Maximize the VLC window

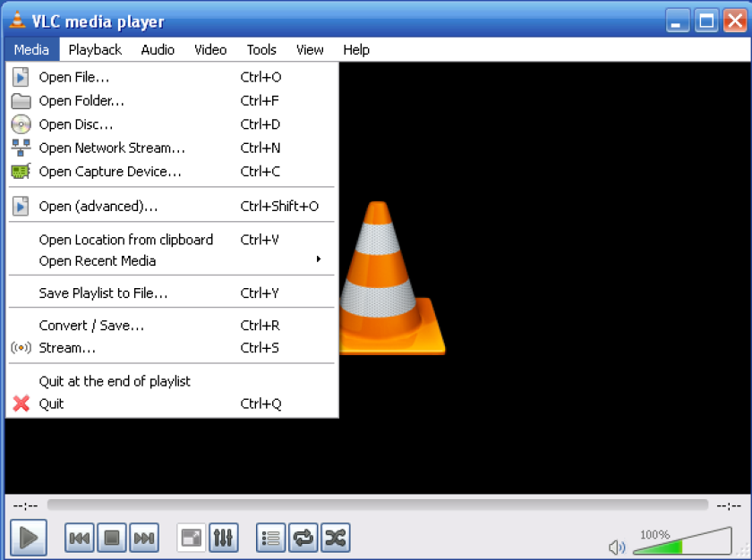click(x=706, y=21)
